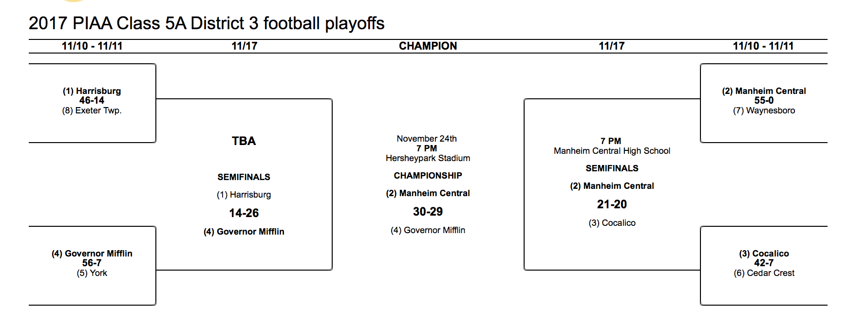Click (4) Governor Mifflin in left semifinal
The width and height of the screenshot is (868, 329).
tap(244, 232)
